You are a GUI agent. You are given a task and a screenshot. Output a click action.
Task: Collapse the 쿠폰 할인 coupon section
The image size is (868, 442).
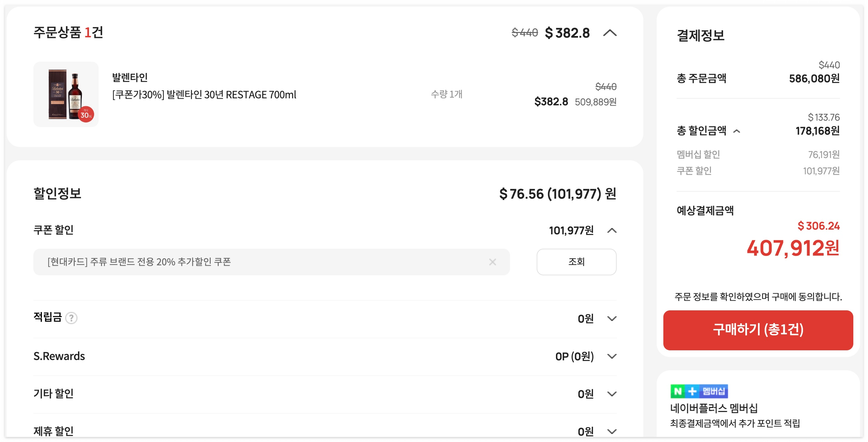click(612, 230)
